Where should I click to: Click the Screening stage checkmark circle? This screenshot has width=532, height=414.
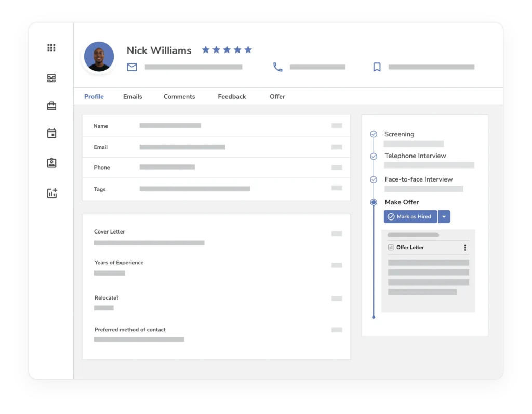(x=374, y=134)
